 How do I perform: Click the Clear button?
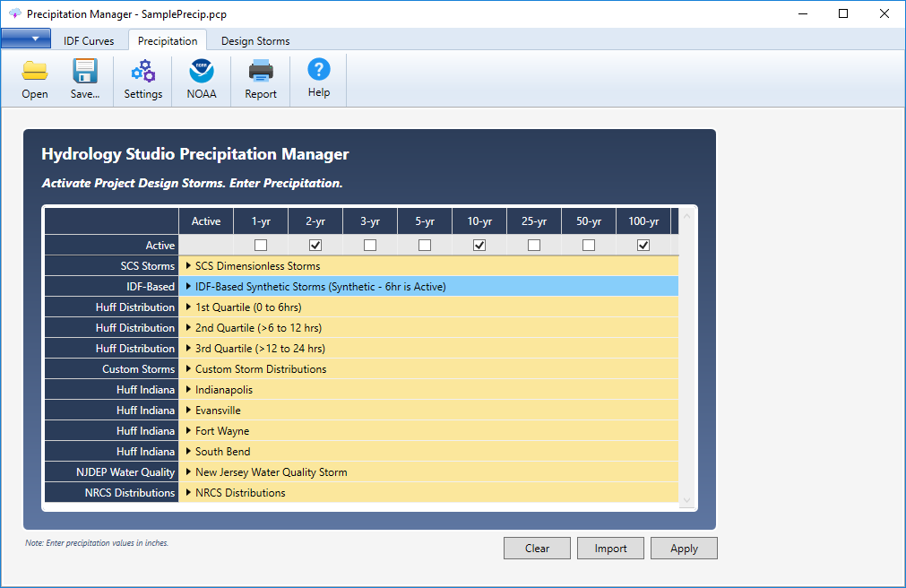(537, 548)
